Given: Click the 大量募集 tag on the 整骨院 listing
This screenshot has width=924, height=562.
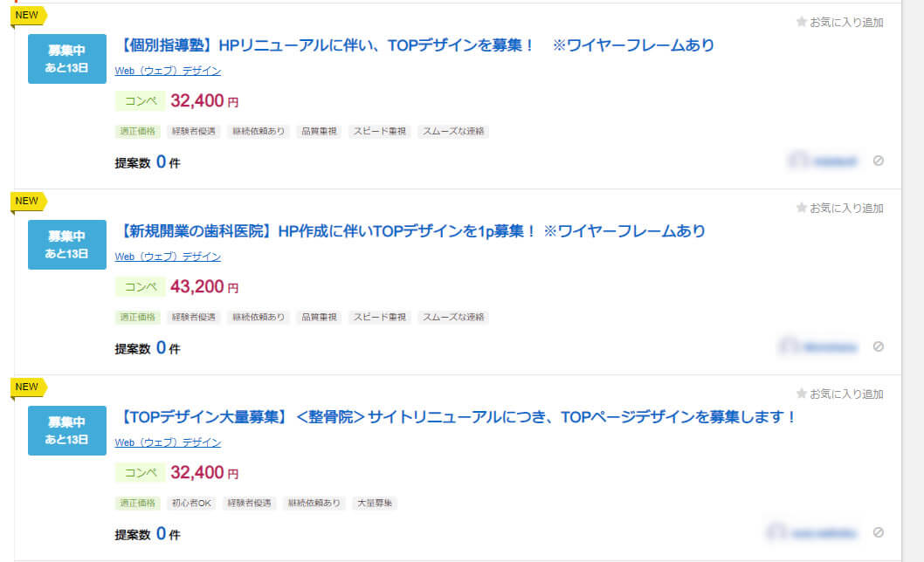Looking at the screenshot, I should pos(376,504).
